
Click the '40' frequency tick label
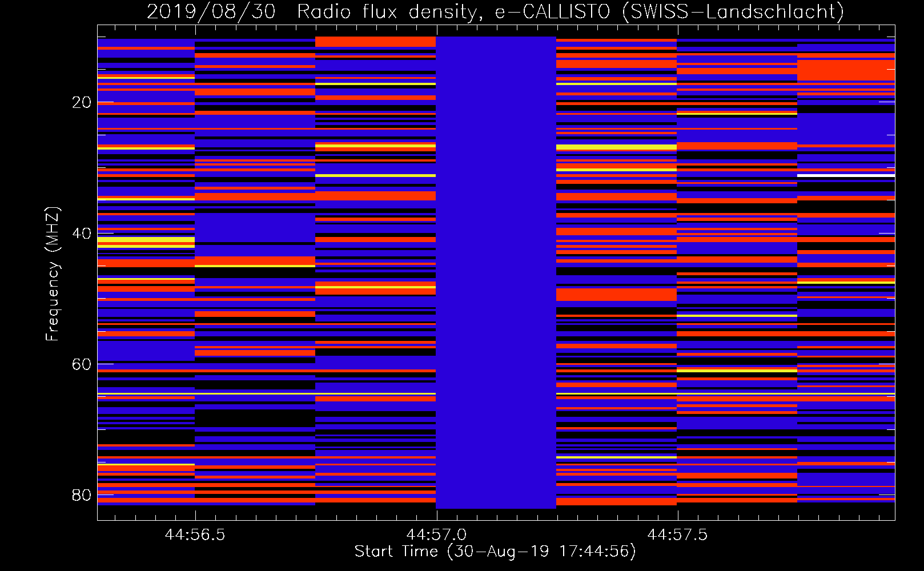point(82,233)
